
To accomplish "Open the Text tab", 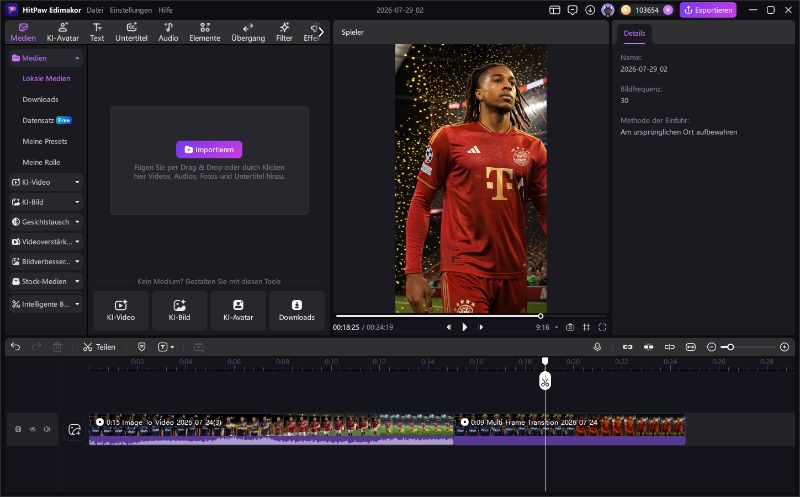I will pyautogui.click(x=97, y=32).
